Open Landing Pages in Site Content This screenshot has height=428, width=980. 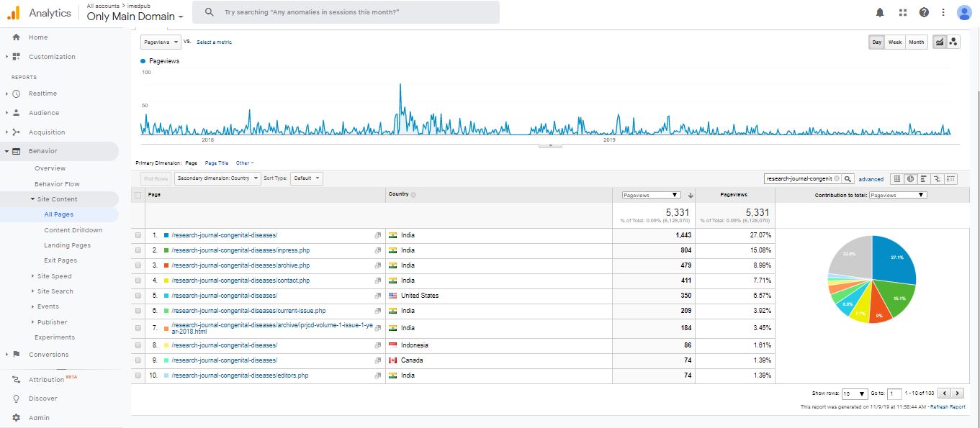(67, 245)
